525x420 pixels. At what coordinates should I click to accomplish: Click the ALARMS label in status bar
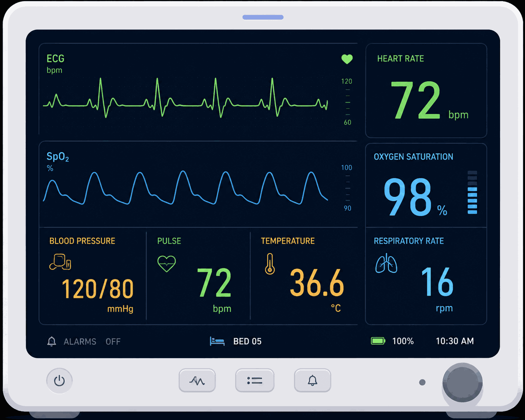click(x=80, y=342)
